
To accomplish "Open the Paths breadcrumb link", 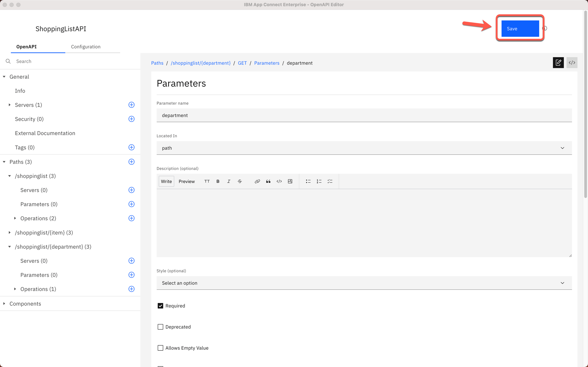I will point(157,63).
